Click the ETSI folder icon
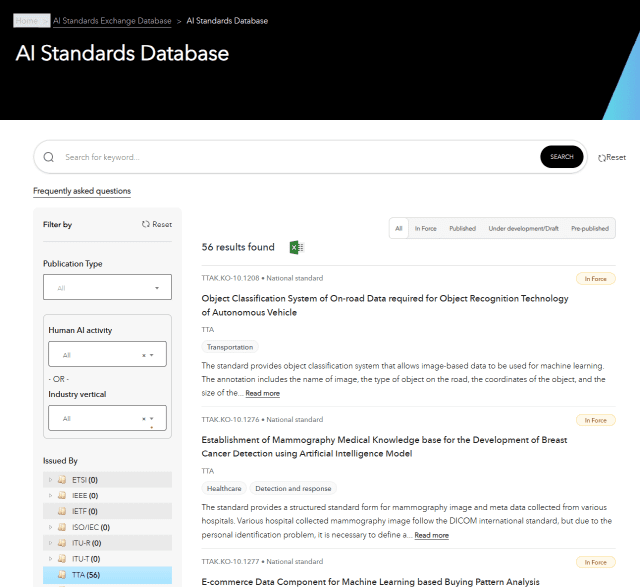This screenshot has height=587, width=640. click(62, 480)
